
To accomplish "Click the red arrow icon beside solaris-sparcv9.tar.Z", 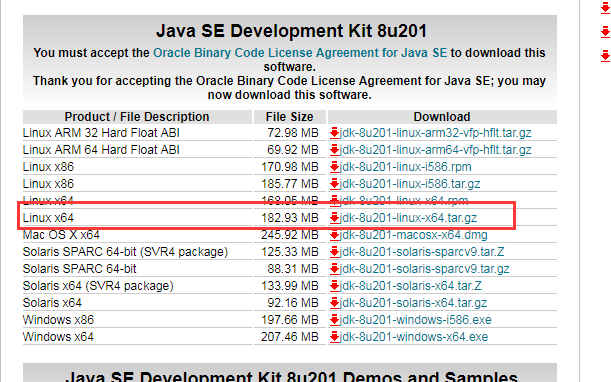I will (x=334, y=252).
